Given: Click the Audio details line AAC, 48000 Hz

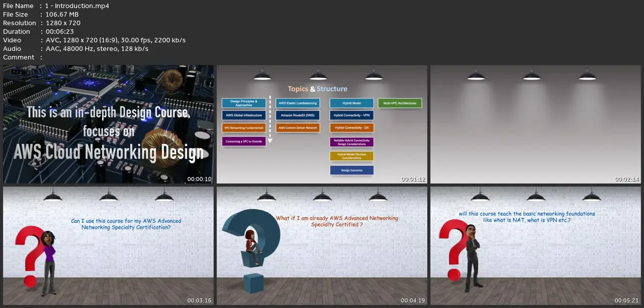Looking at the screenshot, I should point(97,49).
